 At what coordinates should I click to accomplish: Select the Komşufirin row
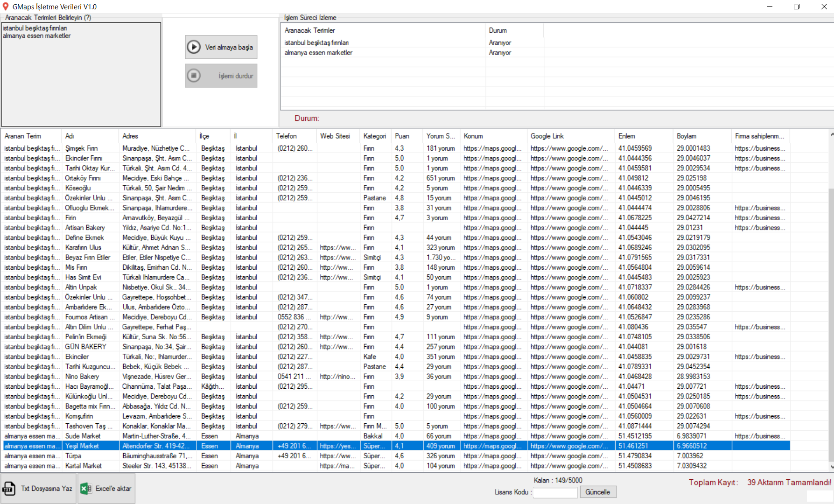(x=396, y=416)
